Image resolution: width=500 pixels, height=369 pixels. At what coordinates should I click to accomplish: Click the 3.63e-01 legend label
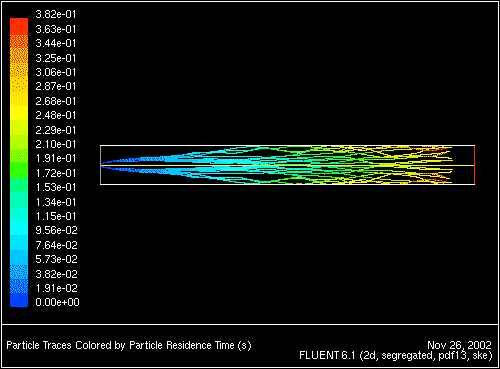coord(56,29)
